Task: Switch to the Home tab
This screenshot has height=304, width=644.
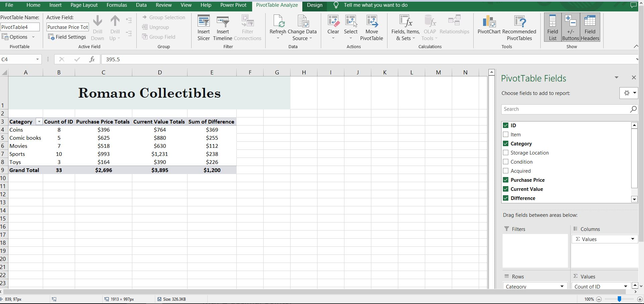Action: coord(33,5)
